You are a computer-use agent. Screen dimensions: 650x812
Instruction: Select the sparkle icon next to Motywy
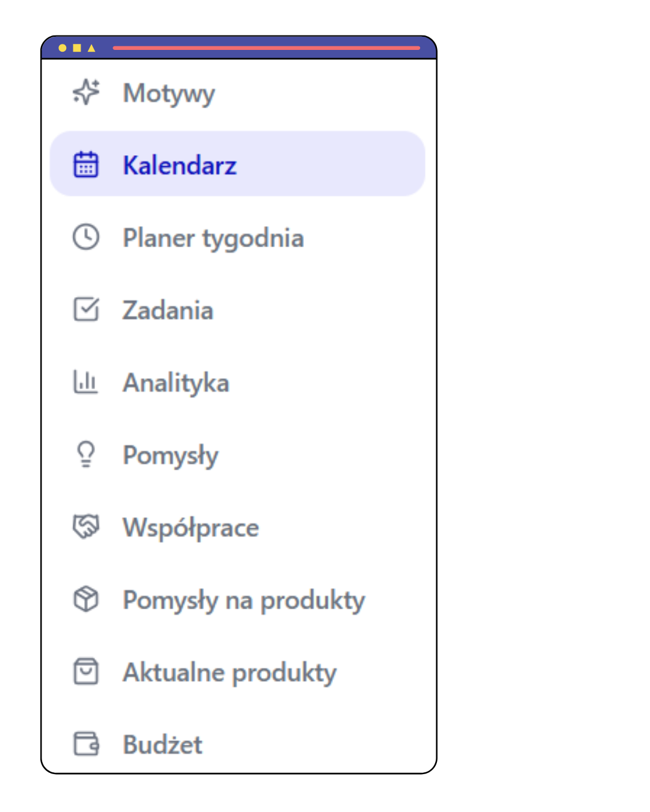[85, 93]
